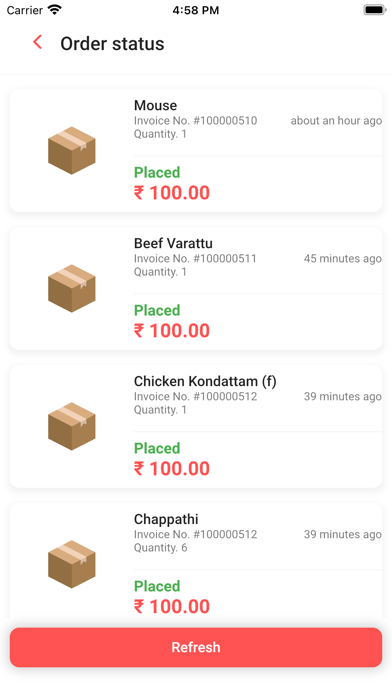Open the Mouse order title

click(x=155, y=105)
